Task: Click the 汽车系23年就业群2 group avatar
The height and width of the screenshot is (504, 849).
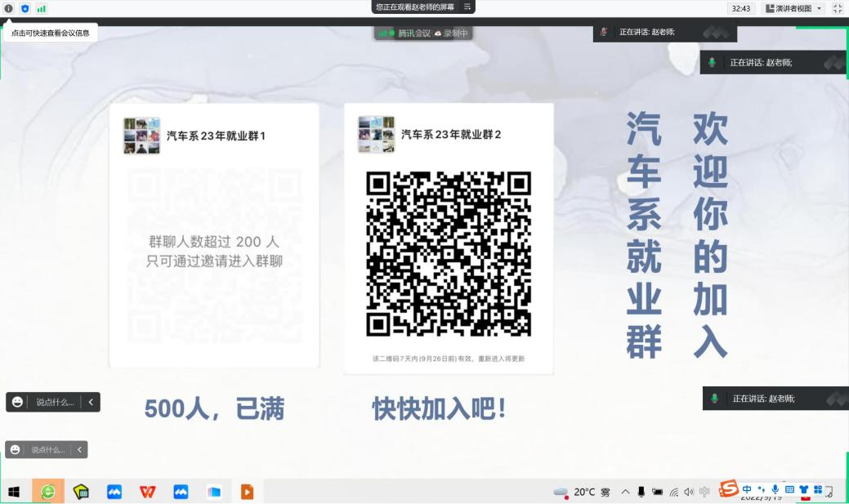Action: (x=377, y=134)
